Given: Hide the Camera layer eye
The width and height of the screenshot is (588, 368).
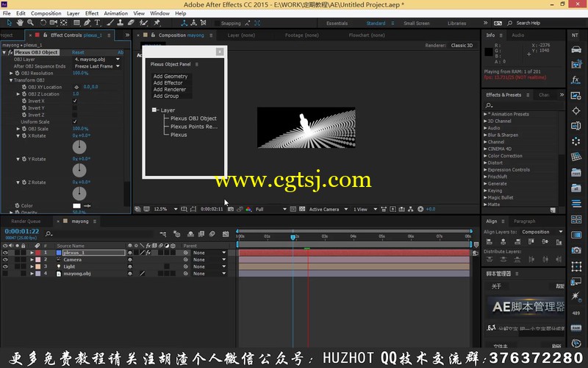Looking at the screenshot, I should point(5,260).
